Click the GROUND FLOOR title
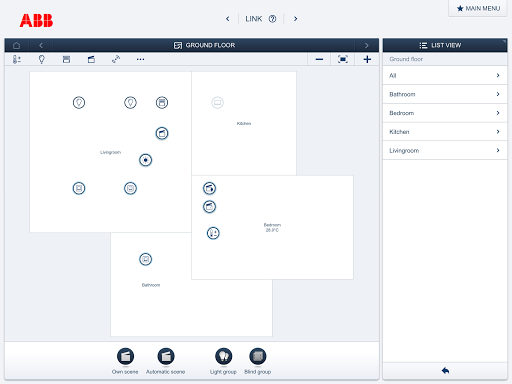The image size is (512, 384). 210,45
